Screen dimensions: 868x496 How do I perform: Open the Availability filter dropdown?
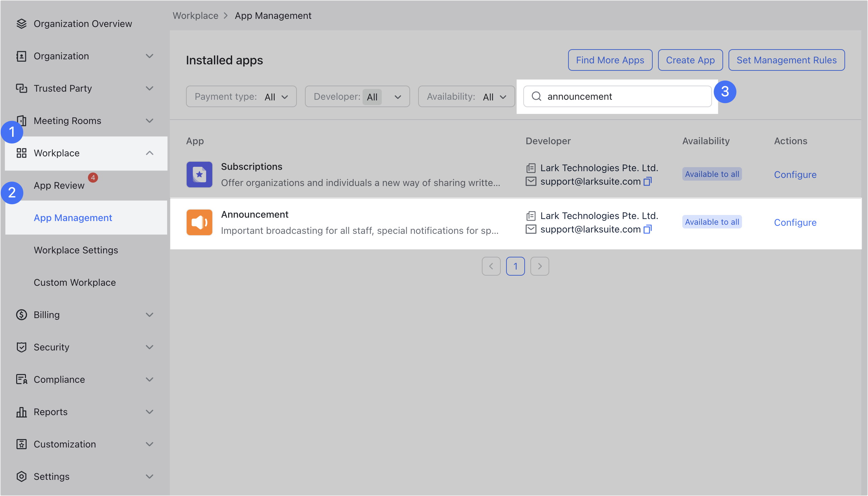(466, 96)
